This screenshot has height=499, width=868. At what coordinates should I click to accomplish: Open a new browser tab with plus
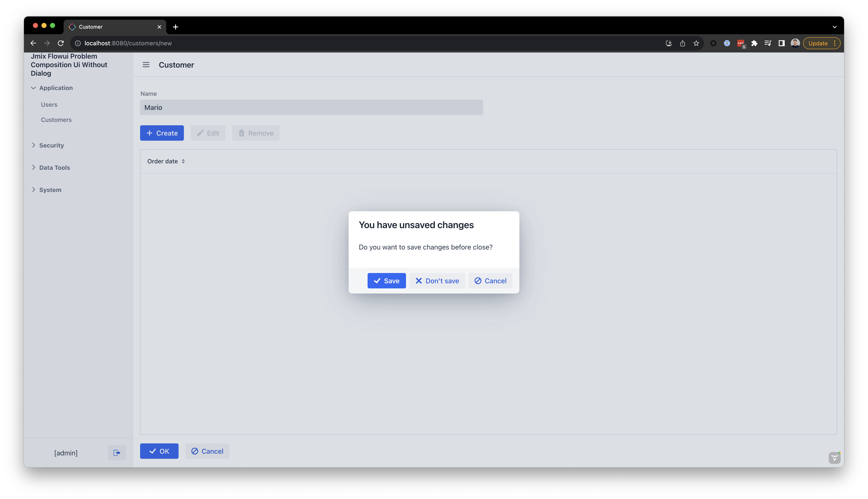pos(176,27)
